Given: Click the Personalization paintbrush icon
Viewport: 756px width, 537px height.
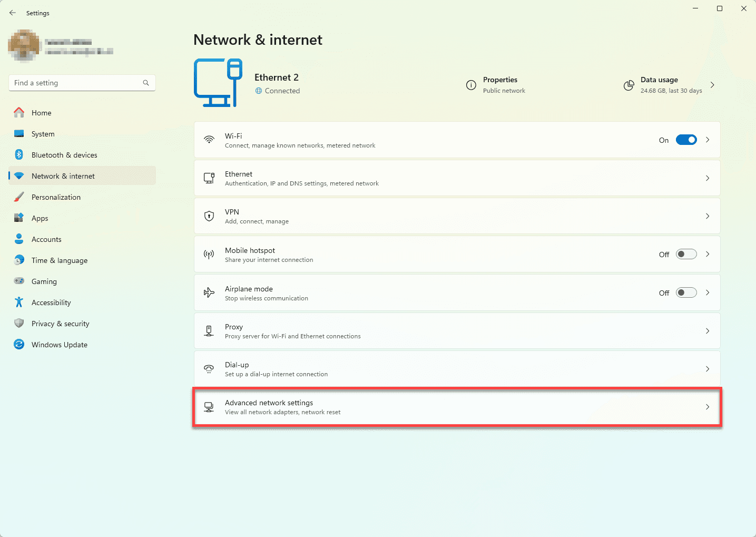Looking at the screenshot, I should [19, 197].
